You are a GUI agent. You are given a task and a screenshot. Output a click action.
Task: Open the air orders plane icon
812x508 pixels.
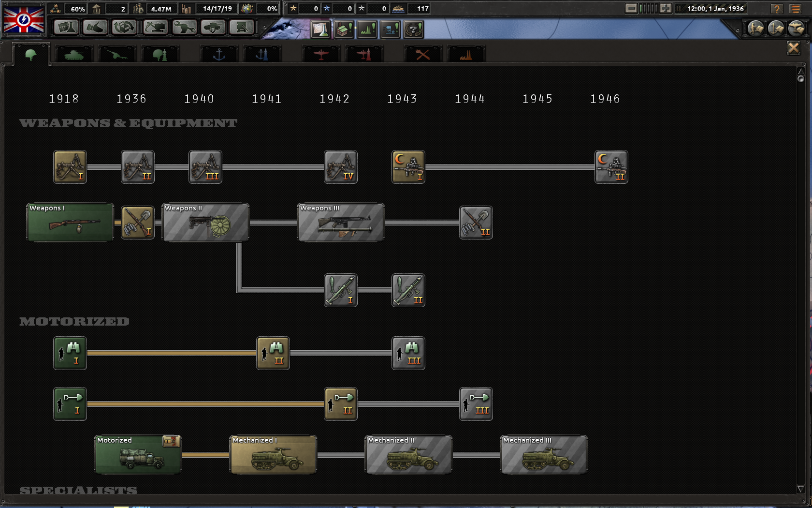point(796,29)
